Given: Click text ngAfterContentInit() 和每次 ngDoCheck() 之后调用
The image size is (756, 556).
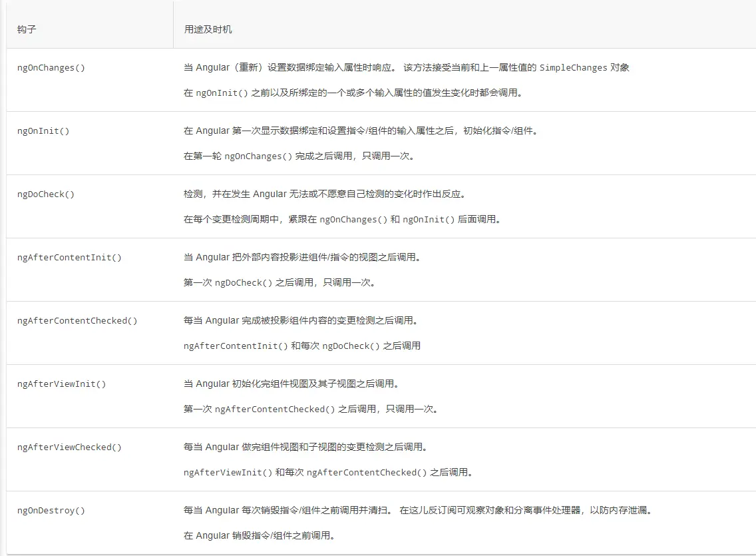Looking at the screenshot, I should tap(302, 346).
